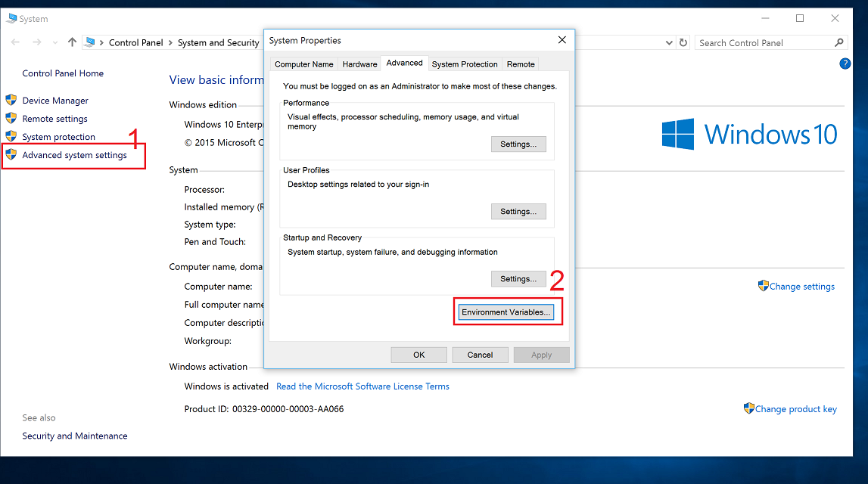Click the shield icon next to Change settings
Screen dimensions: 868x484
(x=764, y=285)
